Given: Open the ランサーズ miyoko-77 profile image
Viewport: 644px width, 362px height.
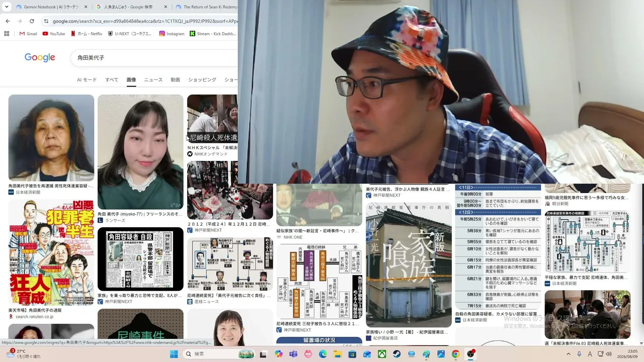Looking at the screenshot, I should coord(140,152).
